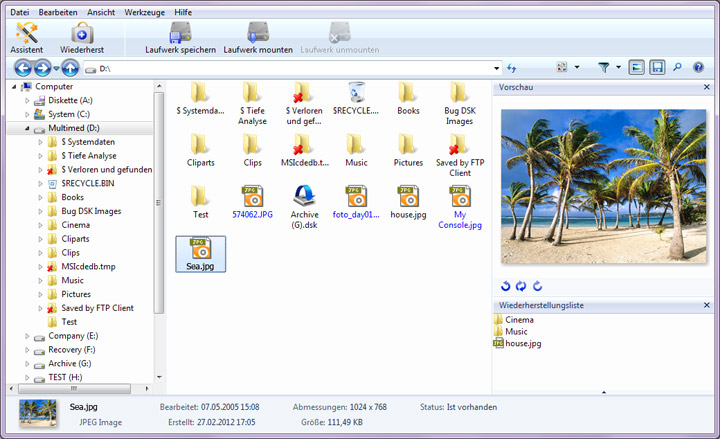The width and height of the screenshot is (720, 439).
Task: Open search with the magnifier icon
Action: coord(677,68)
